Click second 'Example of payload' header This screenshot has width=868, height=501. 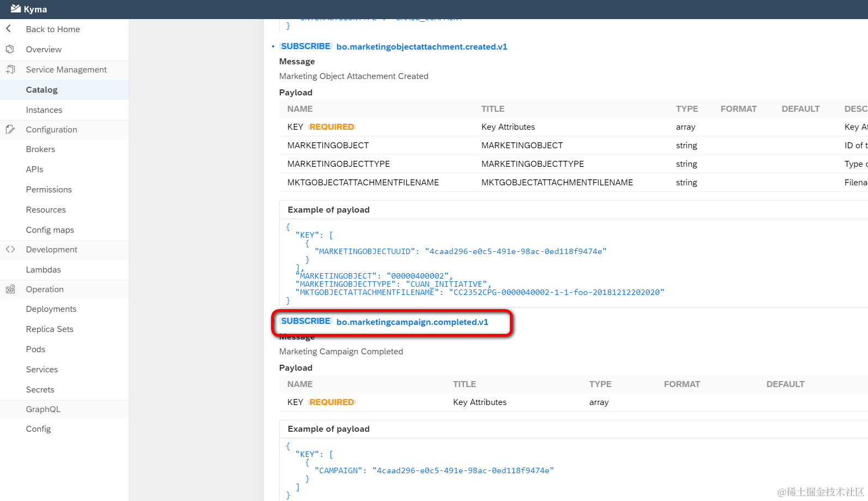329,429
